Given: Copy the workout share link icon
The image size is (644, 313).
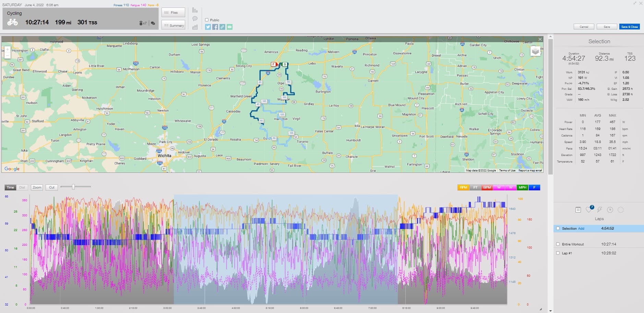Looking at the screenshot, I should 222,27.
